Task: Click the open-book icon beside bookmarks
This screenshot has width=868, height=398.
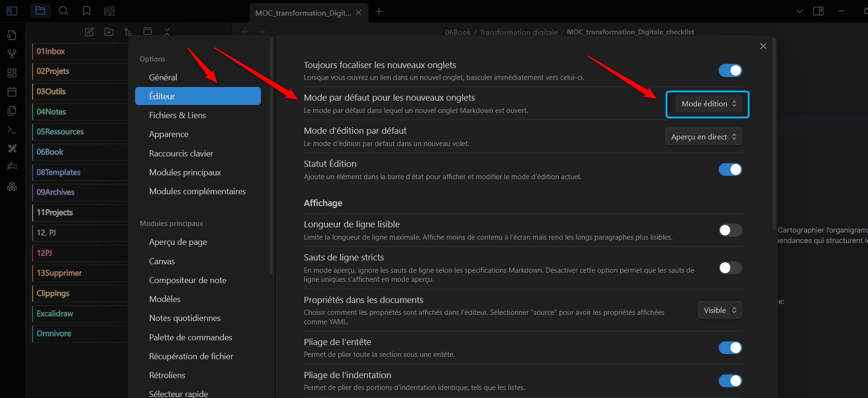Action: (x=109, y=11)
